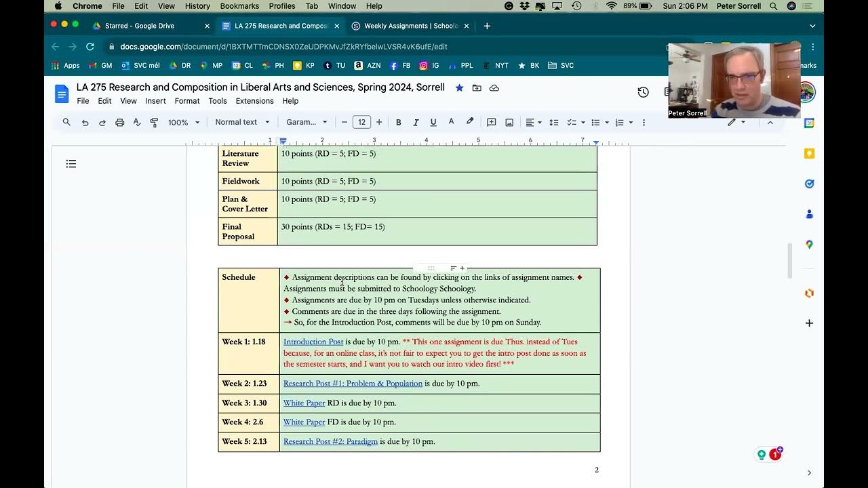The height and width of the screenshot is (488, 868).
Task: Toggle underline formatting
Action: [x=433, y=123]
